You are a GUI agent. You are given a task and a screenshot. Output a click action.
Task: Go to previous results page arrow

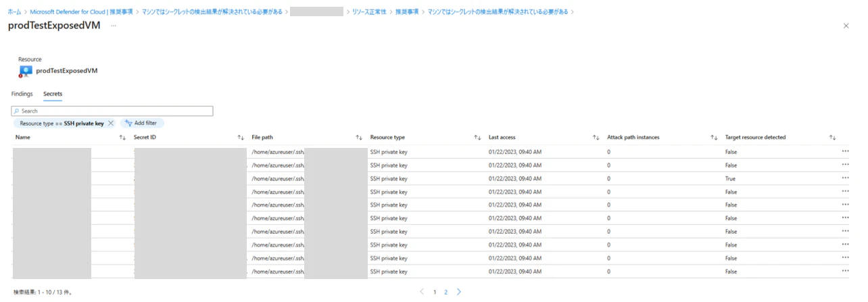[x=423, y=292]
